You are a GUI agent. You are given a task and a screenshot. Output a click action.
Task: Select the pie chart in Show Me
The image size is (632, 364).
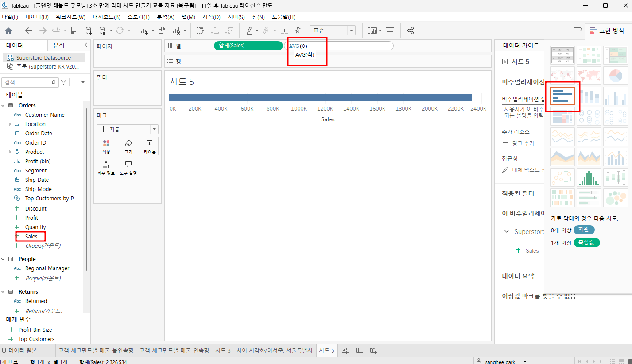point(616,75)
